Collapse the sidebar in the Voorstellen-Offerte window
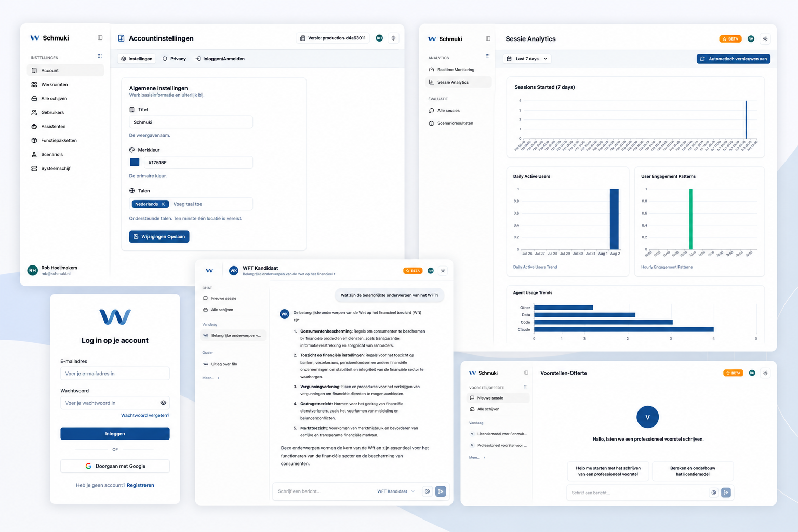The width and height of the screenshot is (798, 532). click(x=526, y=373)
